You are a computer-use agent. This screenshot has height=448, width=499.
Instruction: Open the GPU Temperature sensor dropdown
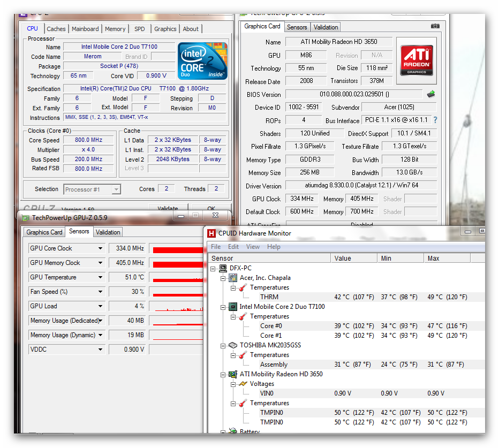100,277
